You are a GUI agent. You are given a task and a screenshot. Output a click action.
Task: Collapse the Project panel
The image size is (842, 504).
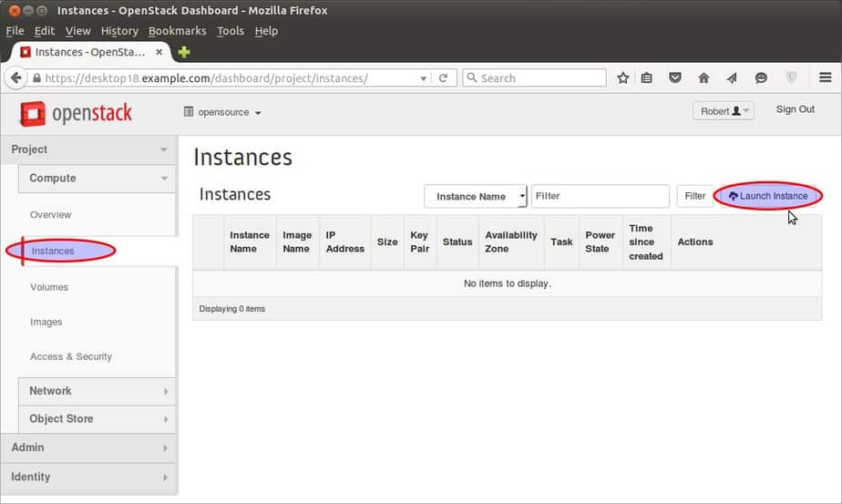[88, 149]
